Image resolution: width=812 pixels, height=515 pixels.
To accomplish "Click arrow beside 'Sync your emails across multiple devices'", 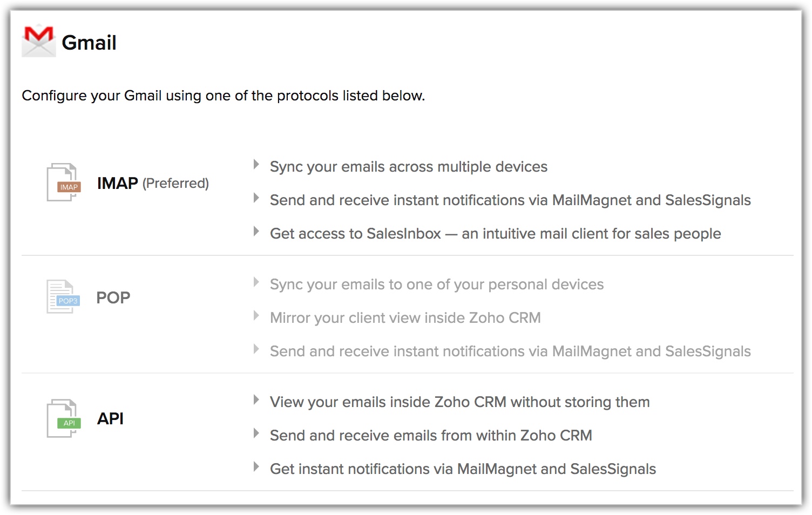I will (x=256, y=165).
